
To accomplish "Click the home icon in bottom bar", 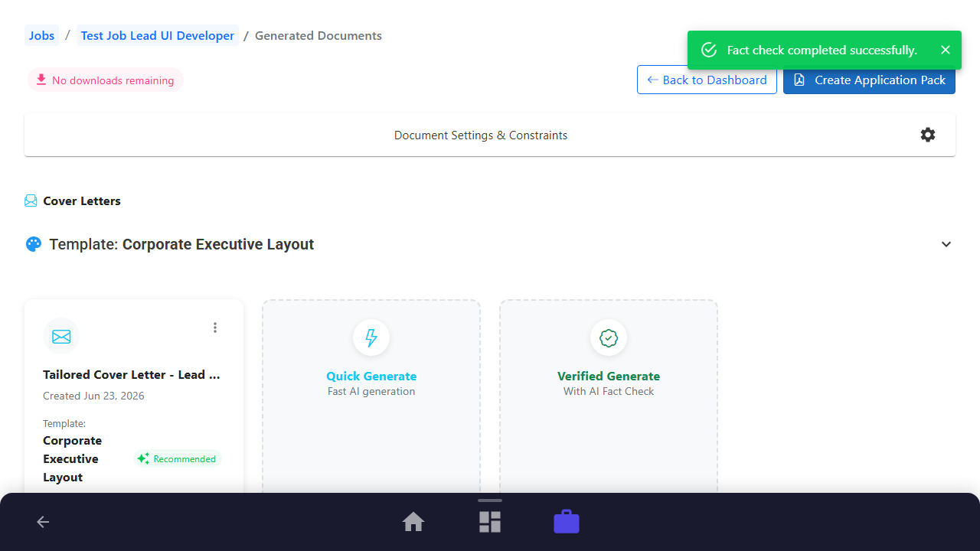I will (413, 522).
